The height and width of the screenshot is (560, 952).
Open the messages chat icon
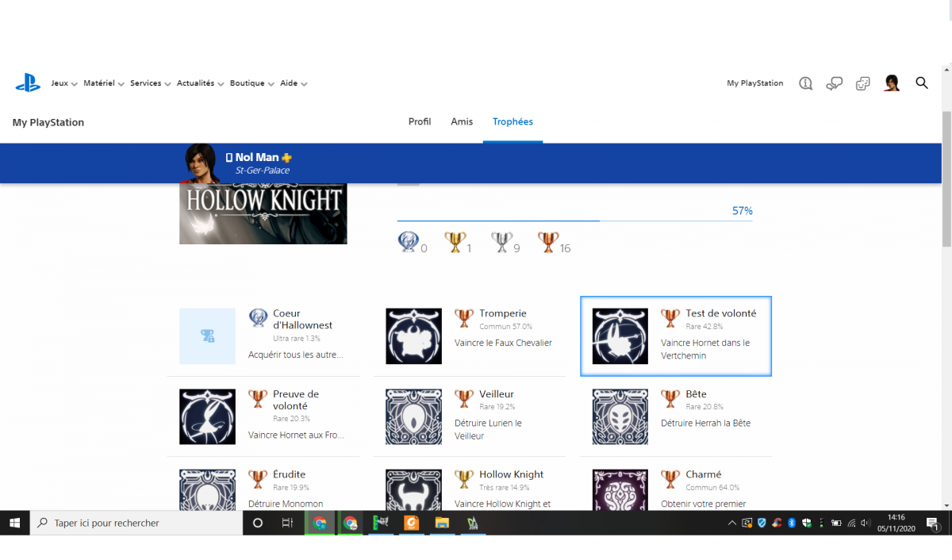(835, 83)
